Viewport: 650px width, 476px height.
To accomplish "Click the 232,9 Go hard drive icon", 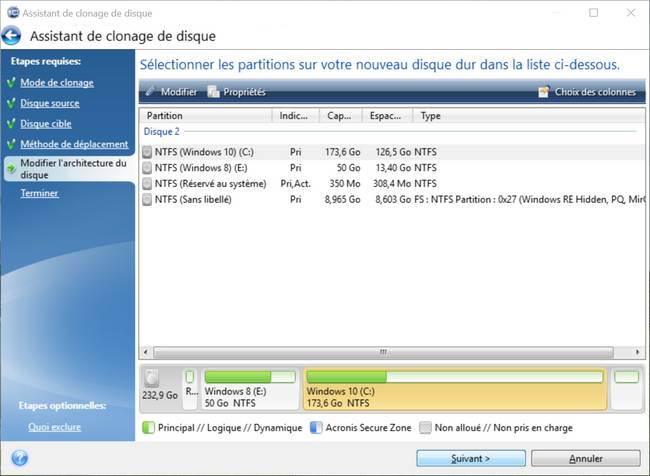I will [x=152, y=378].
